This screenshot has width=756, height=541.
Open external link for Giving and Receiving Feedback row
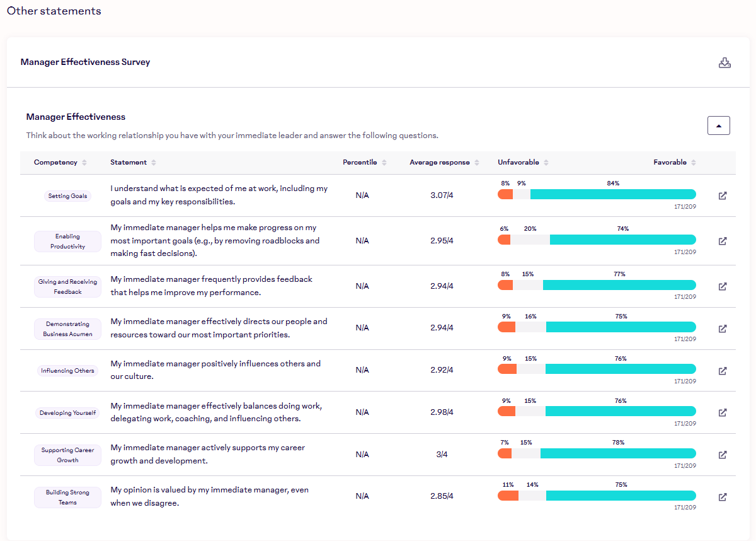(723, 286)
